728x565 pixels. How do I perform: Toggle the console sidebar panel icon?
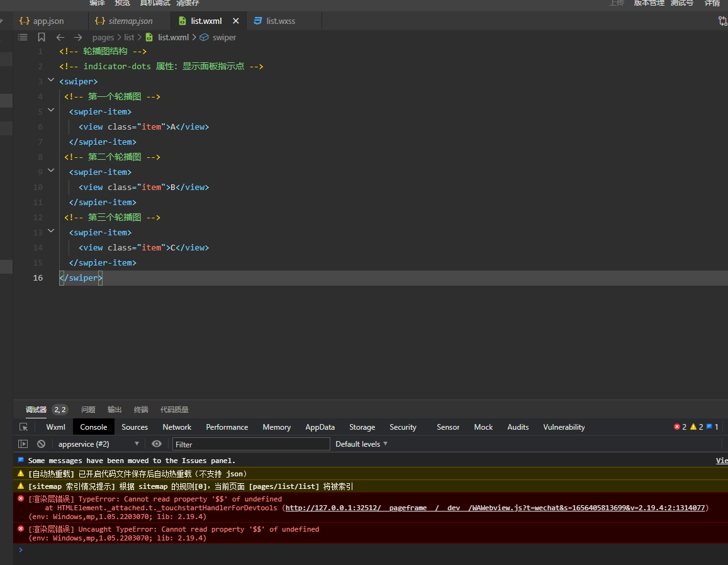23,444
